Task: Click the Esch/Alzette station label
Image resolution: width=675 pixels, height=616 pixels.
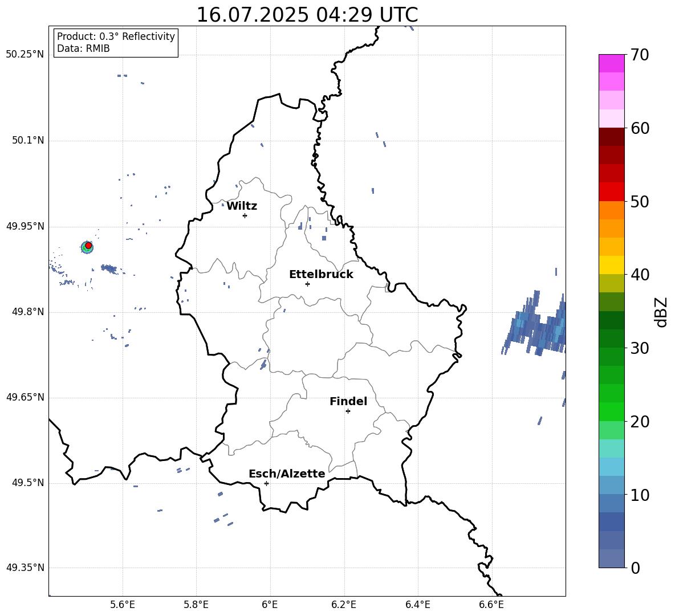Action: tap(287, 474)
